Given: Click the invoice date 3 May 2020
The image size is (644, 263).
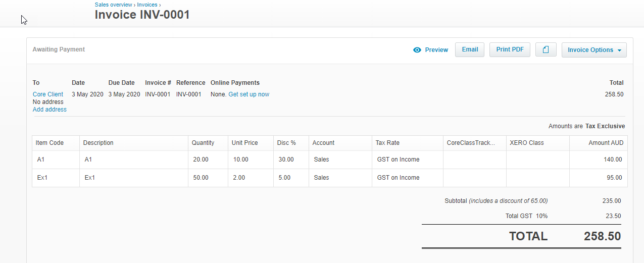Looking at the screenshot, I should 87,94.
